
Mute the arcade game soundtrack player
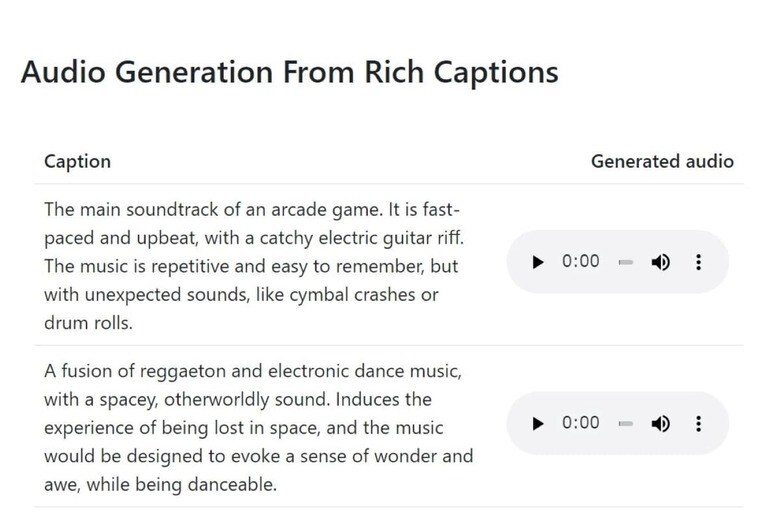coord(660,262)
